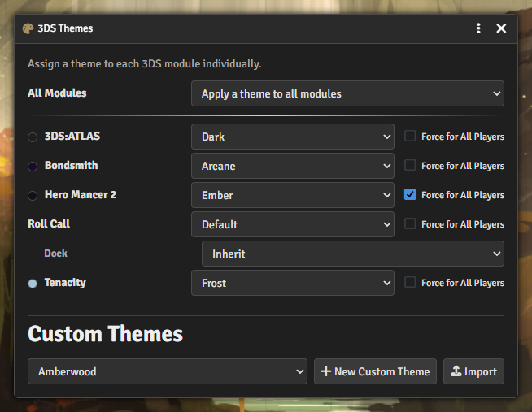
Task: Uncheck Force for All Players for Hero Mancer 2
Action: (410, 194)
